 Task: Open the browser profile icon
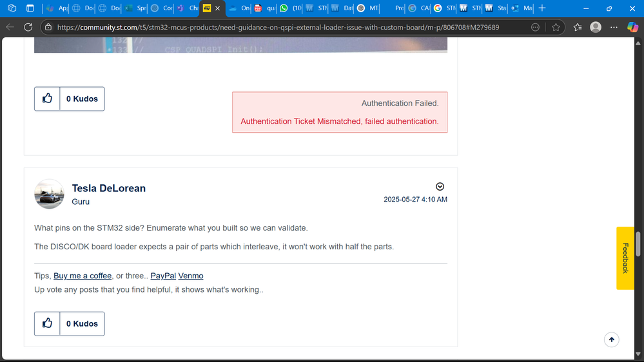[x=596, y=27]
